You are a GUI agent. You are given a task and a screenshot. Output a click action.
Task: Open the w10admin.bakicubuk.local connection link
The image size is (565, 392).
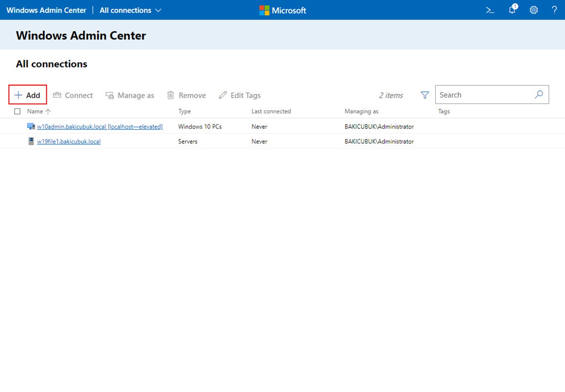tap(100, 127)
